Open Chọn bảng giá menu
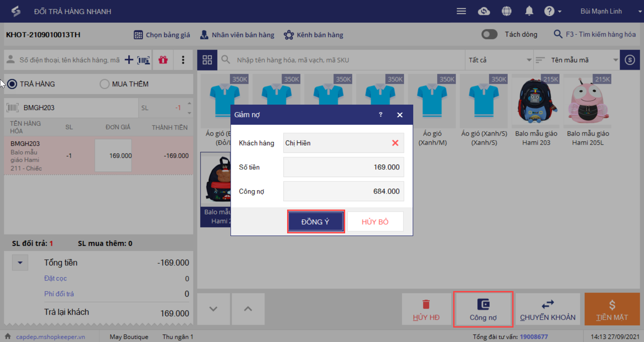Image resolution: width=644 pixels, height=342 pixels. (x=162, y=35)
